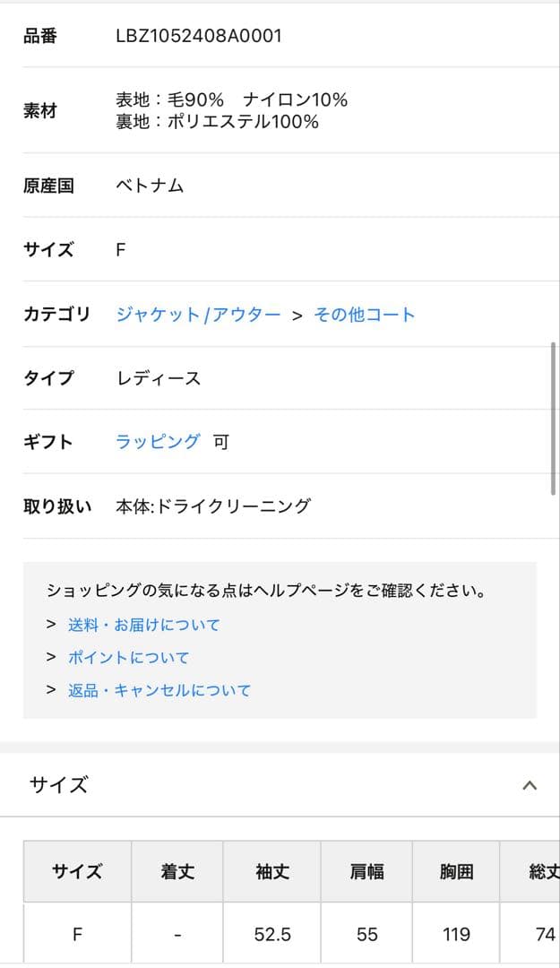560x968 pixels.
Task: Click arrow icon beside ポイントについて
Action: pos(51,658)
